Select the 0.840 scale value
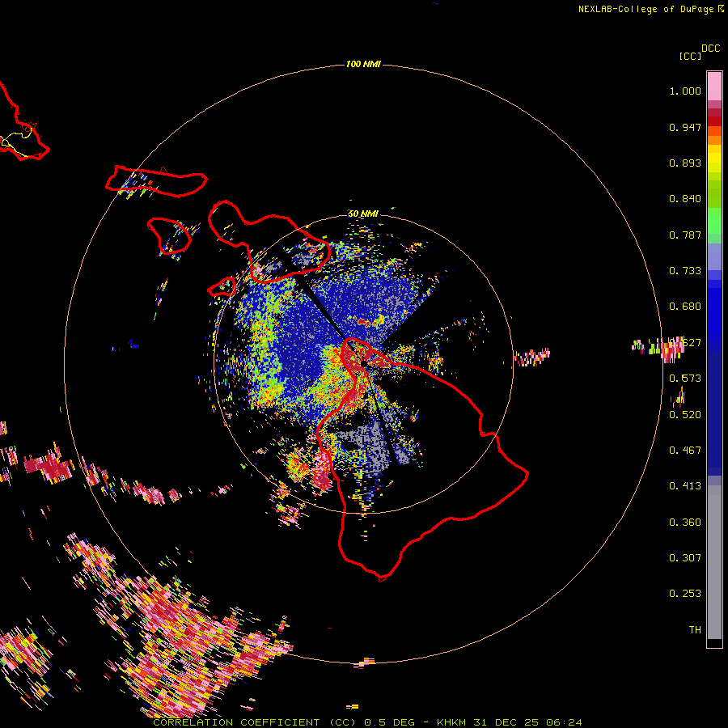Viewport: 728px width, 728px height. 685,199
